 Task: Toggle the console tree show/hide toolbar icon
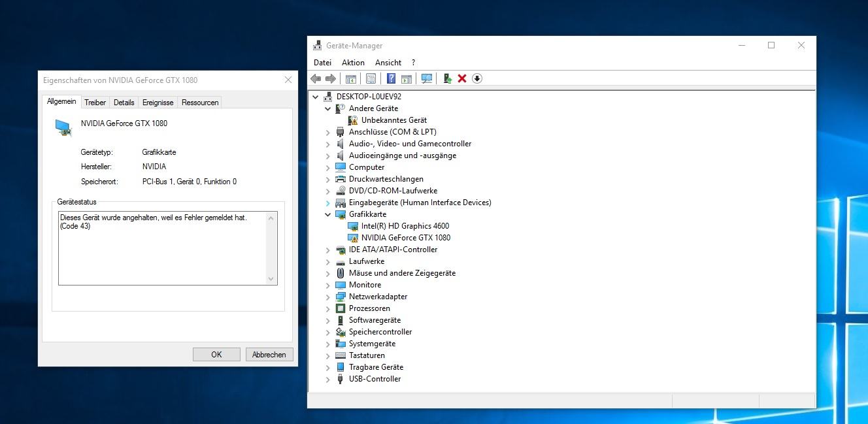(x=350, y=78)
